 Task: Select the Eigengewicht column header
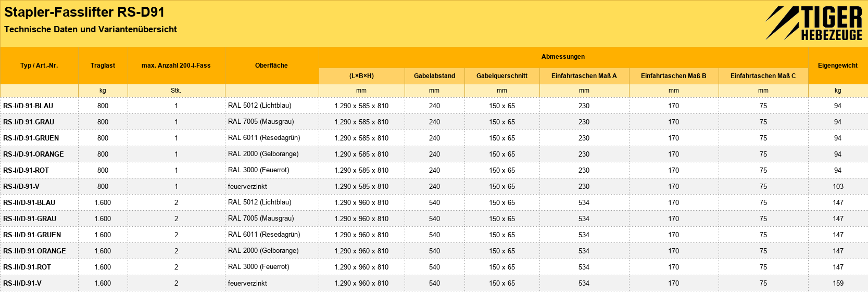(x=837, y=66)
